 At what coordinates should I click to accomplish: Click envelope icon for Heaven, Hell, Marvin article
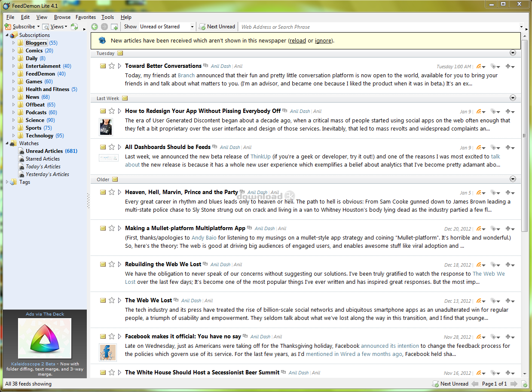point(103,192)
